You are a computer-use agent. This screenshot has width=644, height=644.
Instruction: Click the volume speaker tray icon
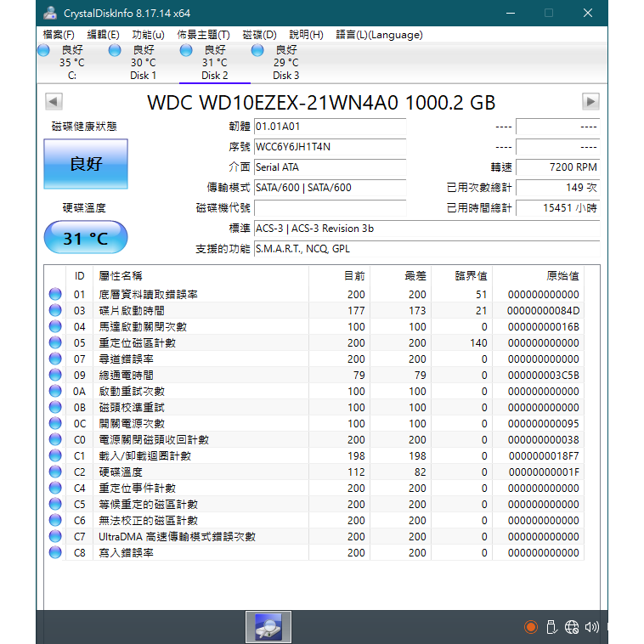click(x=592, y=627)
